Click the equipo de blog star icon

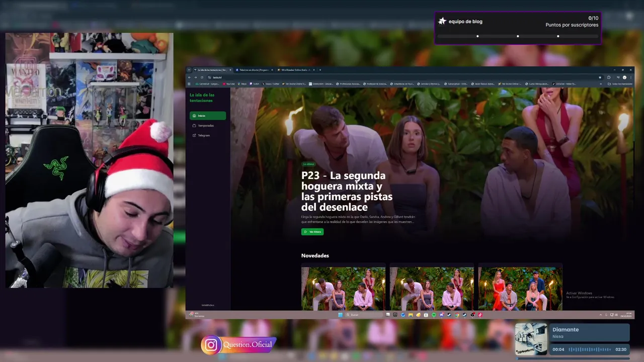[442, 21]
